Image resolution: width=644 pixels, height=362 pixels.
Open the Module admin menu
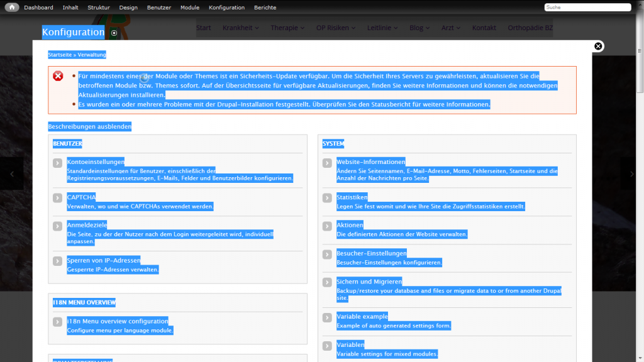click(x=189, y=8)
